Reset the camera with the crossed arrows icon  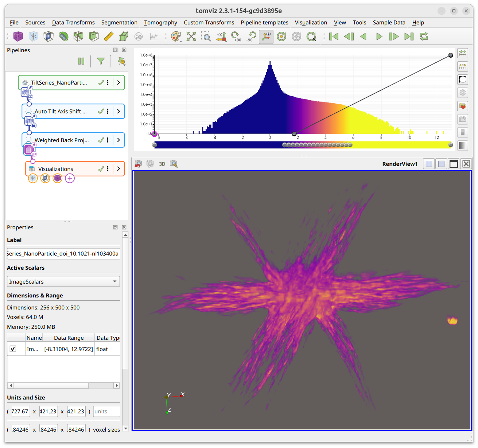[x=191, y=36]
